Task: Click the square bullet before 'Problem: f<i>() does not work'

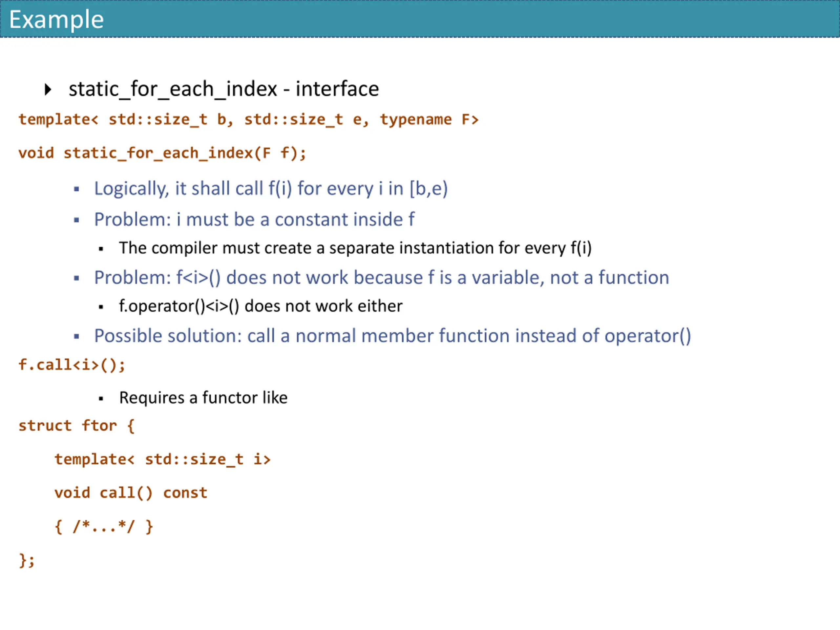Action: (x=77, y=278)
